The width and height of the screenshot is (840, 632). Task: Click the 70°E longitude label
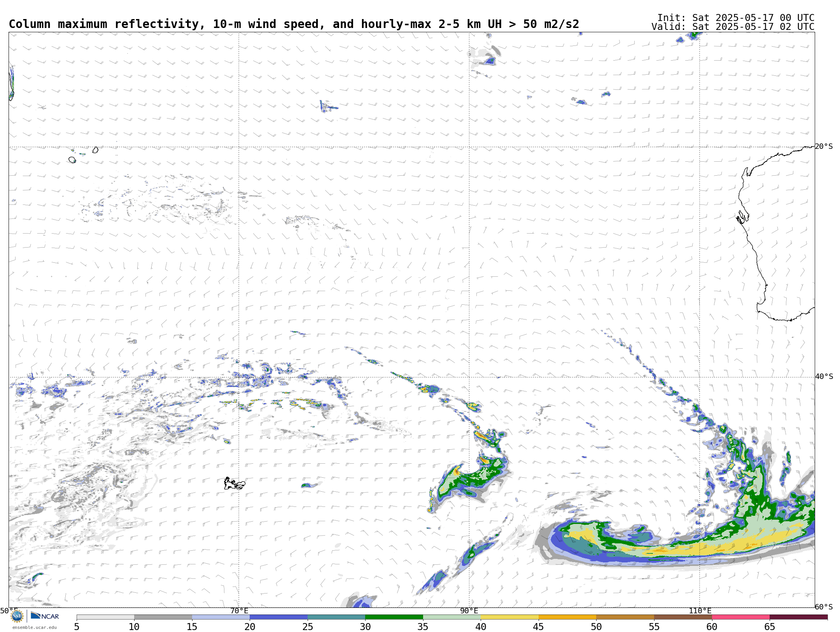tap(239, 611)
